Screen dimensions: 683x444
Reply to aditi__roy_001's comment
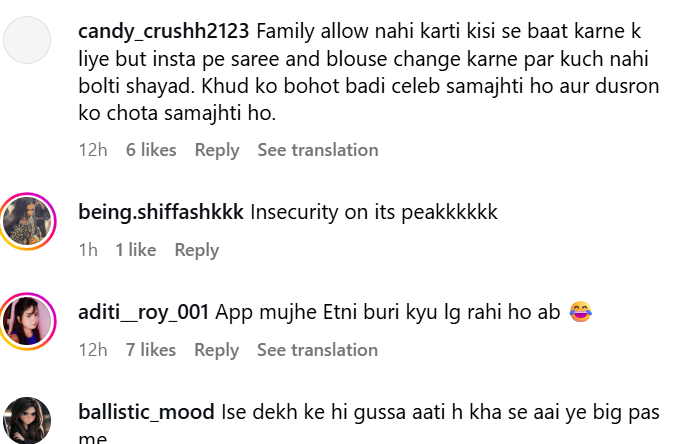click(217, 350)
